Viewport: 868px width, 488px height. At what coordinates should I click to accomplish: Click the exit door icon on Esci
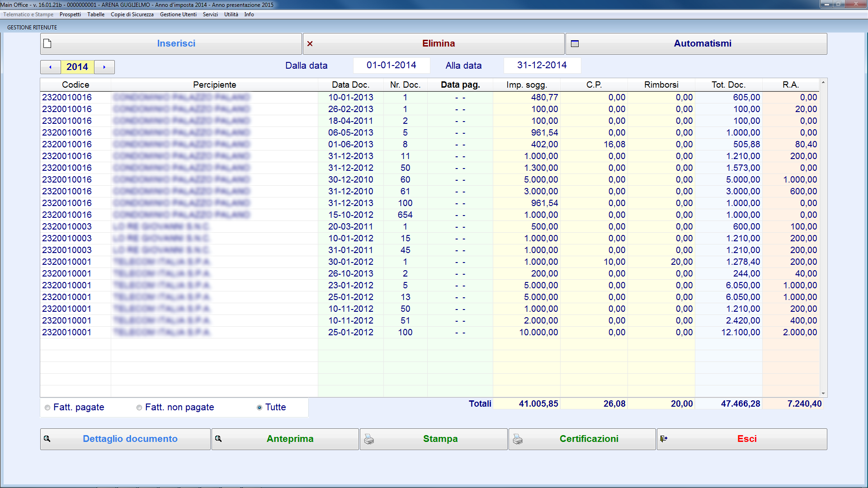664,439
